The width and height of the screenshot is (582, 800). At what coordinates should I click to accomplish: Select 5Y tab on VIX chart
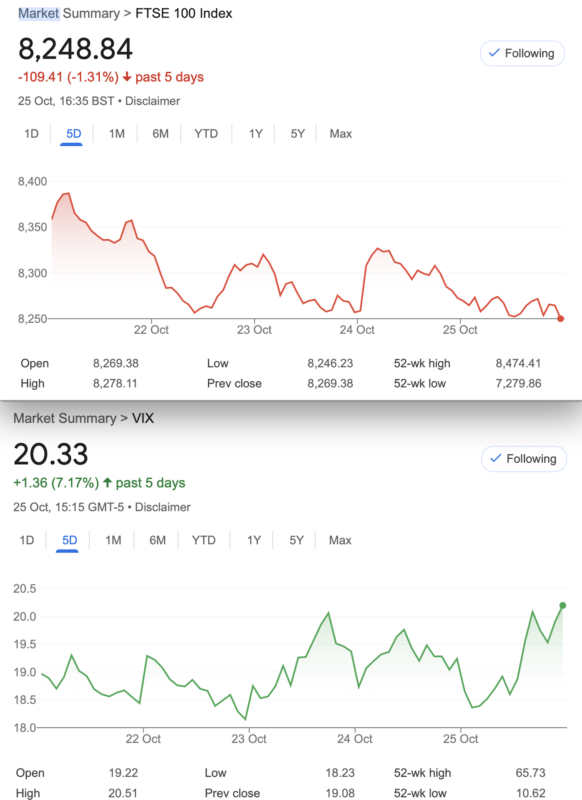(x=296, y=540)
